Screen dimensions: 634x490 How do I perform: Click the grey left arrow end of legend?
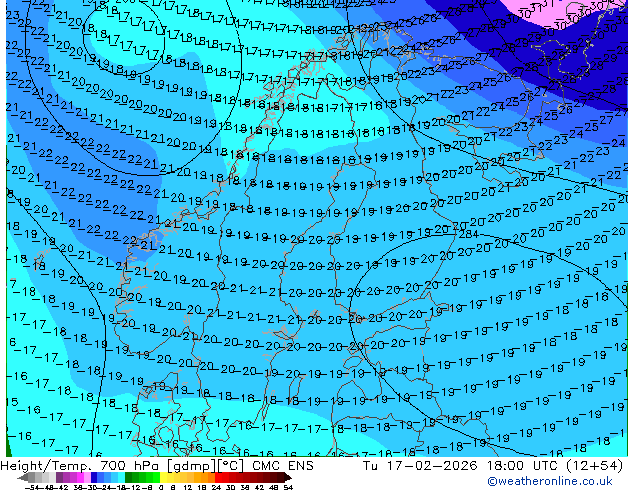(23, 478)
